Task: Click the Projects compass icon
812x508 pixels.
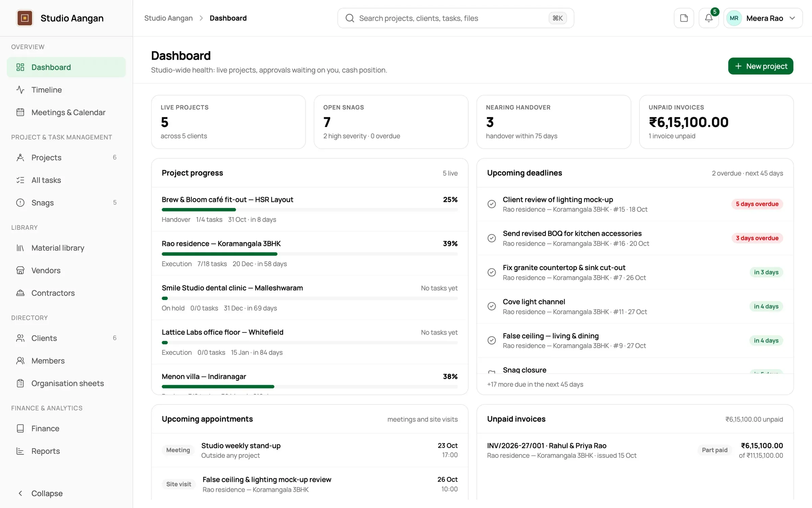Action: [x=20, y=157]
